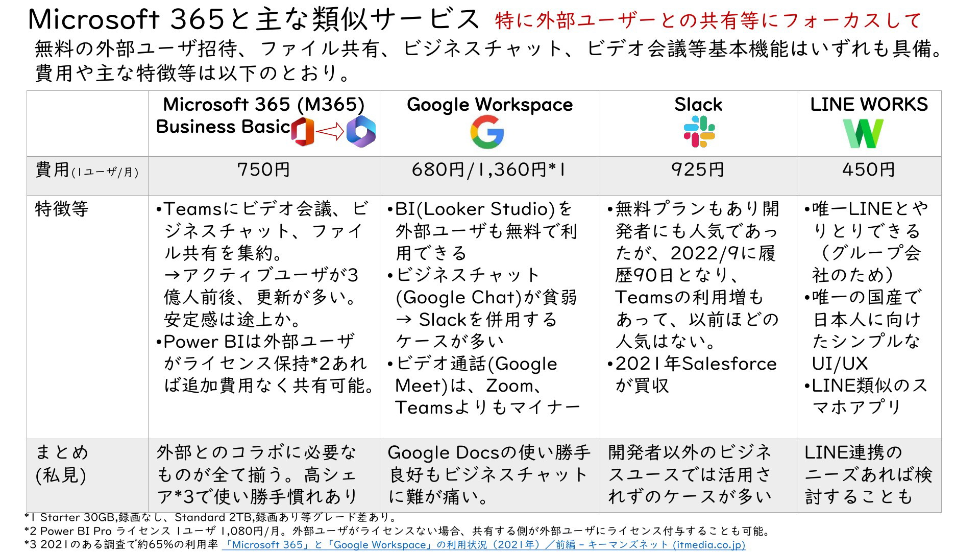Click the 'LINE類似のスマホアプリ' bullet
980x552 pixels.
tap(866, 396)
